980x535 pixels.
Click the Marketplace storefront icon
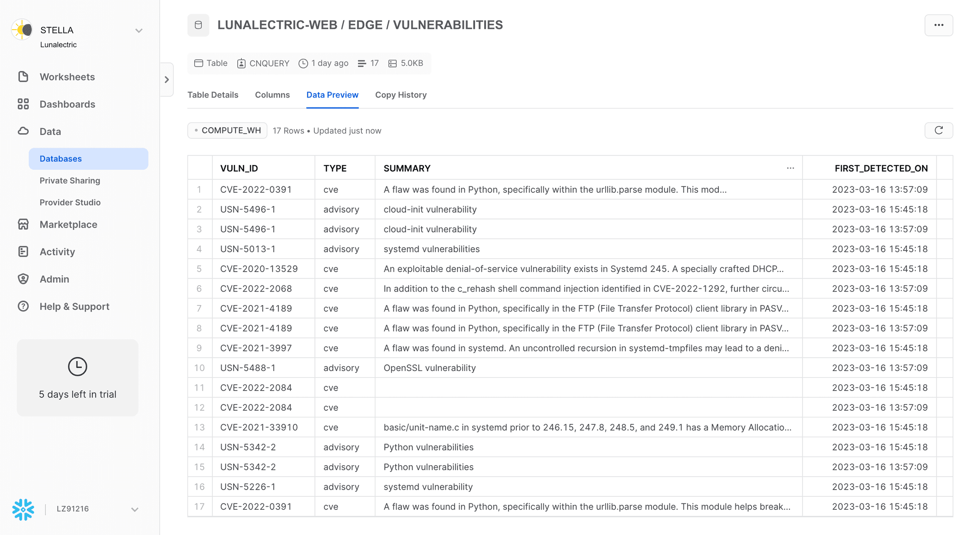[x=23, y=224]
